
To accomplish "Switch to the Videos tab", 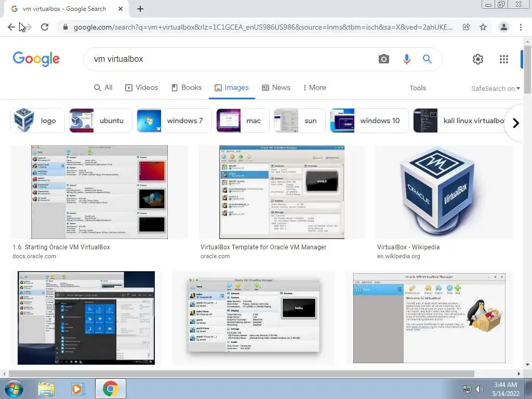I will 142,87.
